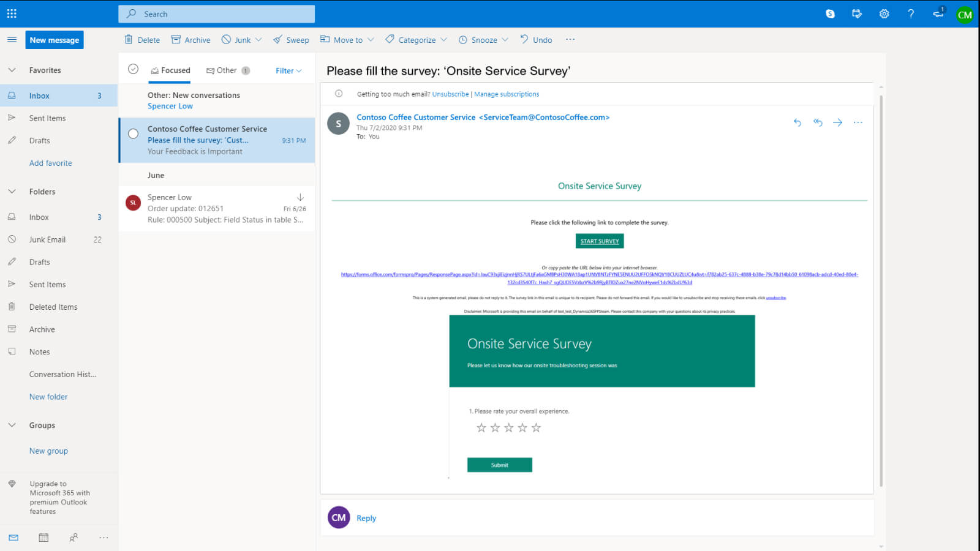Create a New folder link

48,397
